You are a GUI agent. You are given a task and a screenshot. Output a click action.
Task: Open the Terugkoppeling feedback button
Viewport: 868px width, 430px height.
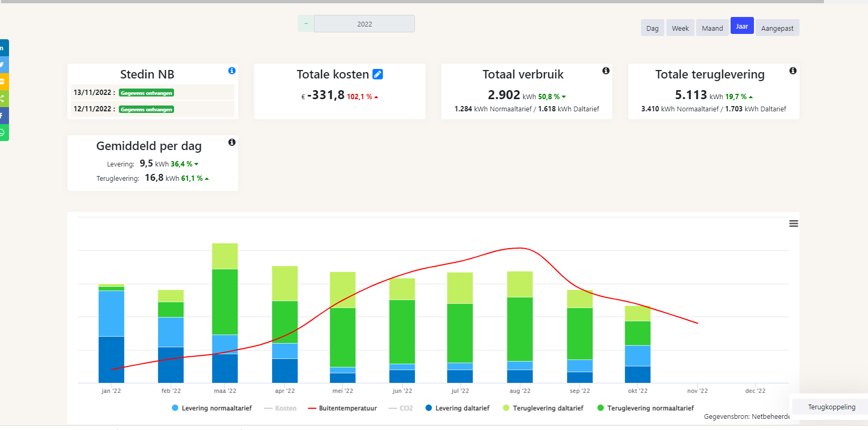[x=831, y=407]
